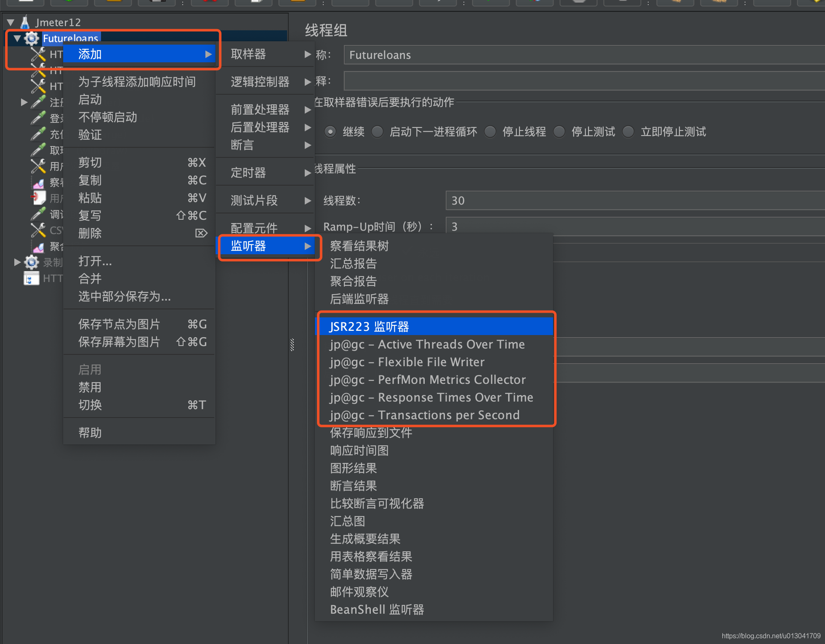
Task: Choose 验证 in the context menu
Action: 139,135
